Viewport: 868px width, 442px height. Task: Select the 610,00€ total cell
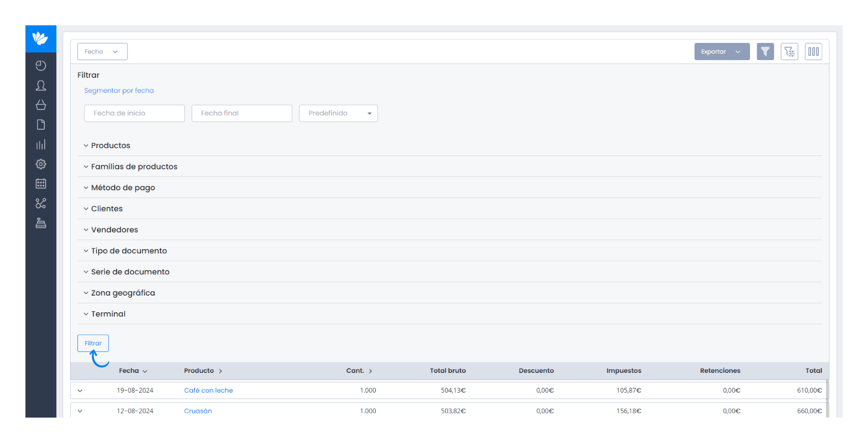810,390
